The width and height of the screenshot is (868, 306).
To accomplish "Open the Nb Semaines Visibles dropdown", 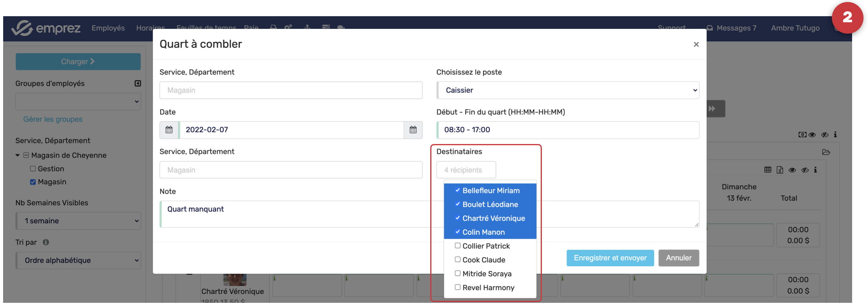I will coord(78,221).
